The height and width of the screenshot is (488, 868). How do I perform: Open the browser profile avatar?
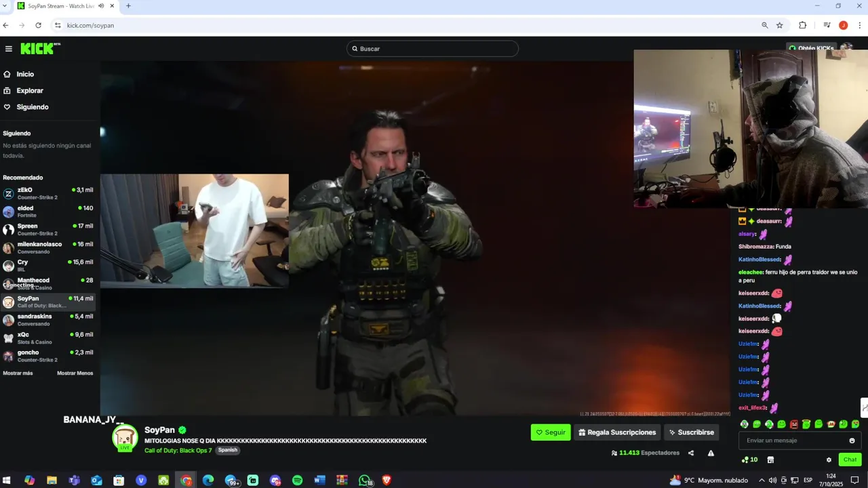(844, 25)
